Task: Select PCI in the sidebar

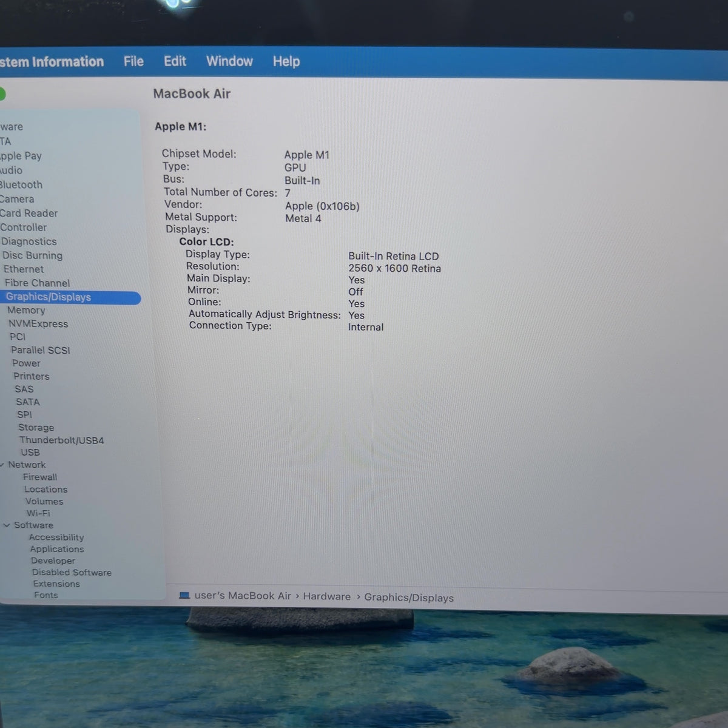Action: (18, 337)
